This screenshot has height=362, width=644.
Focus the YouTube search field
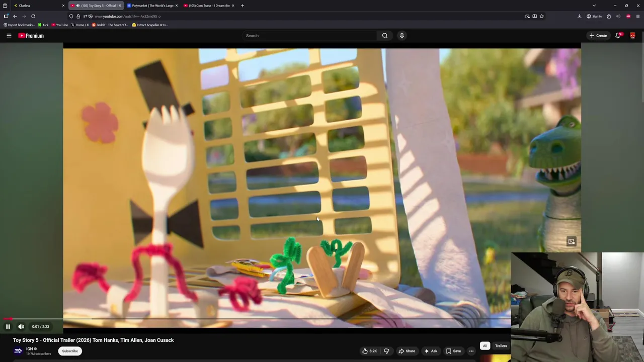[309, 36]
